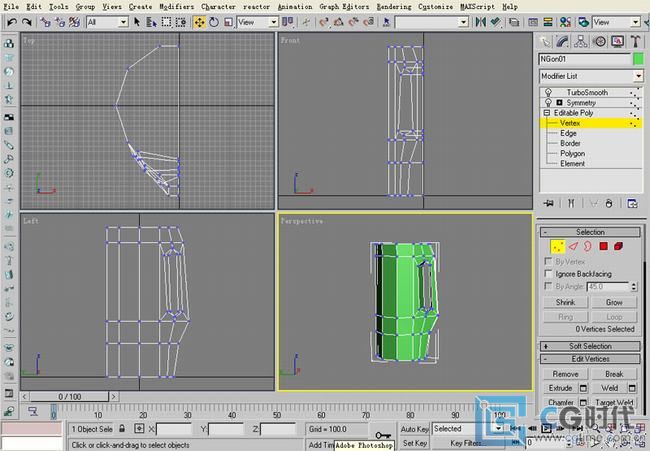Activate Select and Scale tool
Screen dimensions: 650x451
coord(228,22)
